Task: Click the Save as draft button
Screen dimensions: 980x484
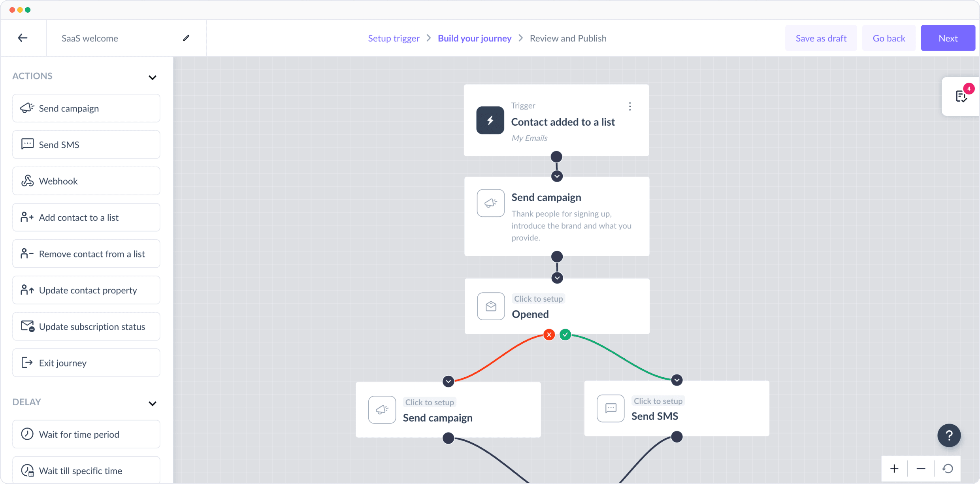Action: coord(821,38)
